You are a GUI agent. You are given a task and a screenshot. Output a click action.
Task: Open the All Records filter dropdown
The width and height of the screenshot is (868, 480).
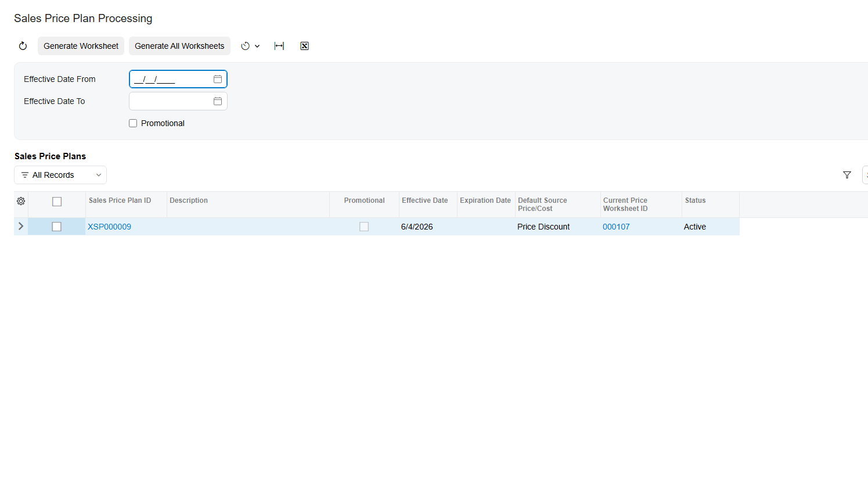pos(60,175)
